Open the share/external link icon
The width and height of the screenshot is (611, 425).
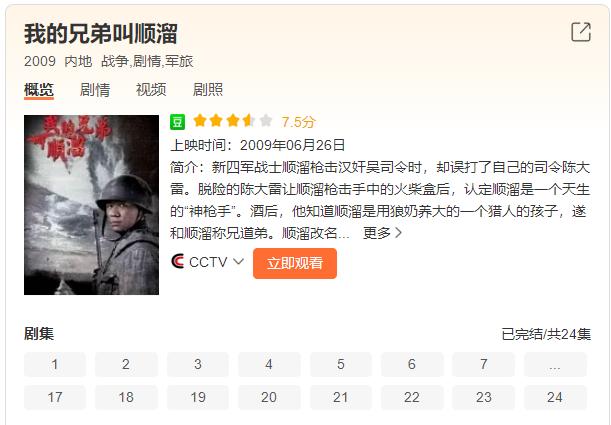tap(581, 32)
